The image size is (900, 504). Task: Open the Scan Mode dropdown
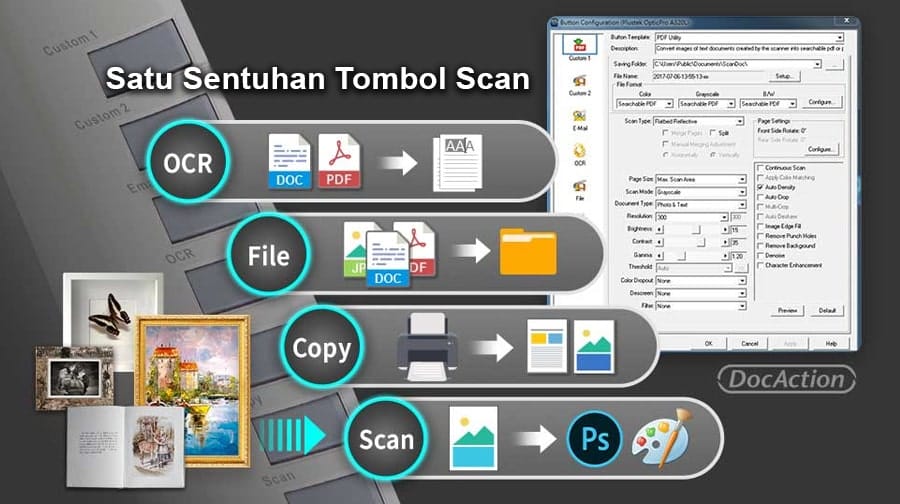[742, 192]
